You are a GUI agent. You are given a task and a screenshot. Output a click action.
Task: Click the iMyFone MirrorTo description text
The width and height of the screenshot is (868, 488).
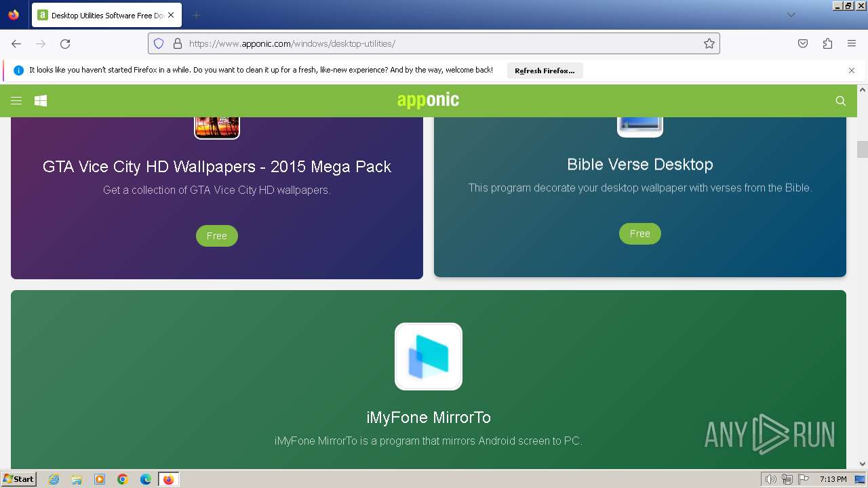pos(429,441)
